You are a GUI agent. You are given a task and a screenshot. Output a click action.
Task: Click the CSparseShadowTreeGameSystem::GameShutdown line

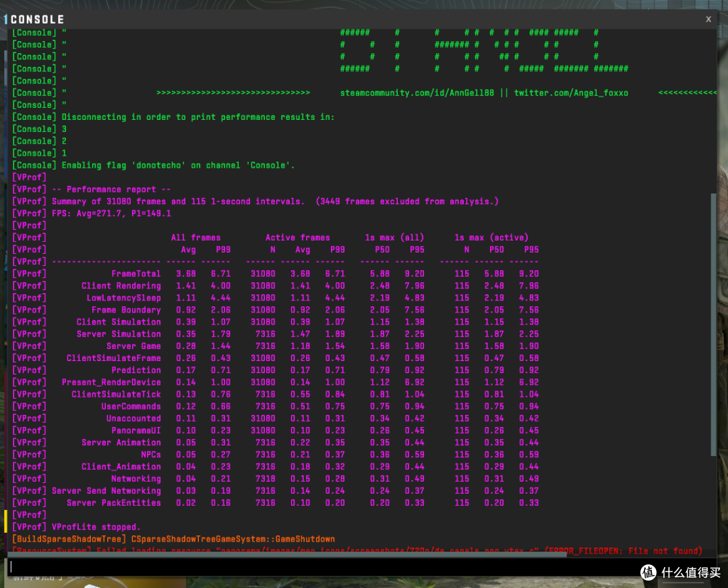[233, 540]
